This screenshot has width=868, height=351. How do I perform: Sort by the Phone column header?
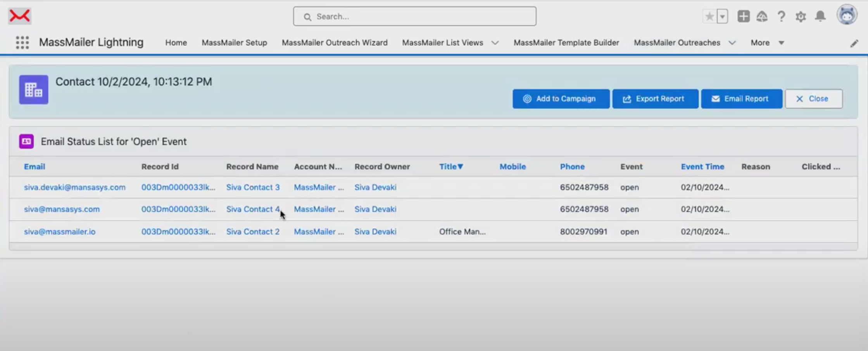pos(572,167)
